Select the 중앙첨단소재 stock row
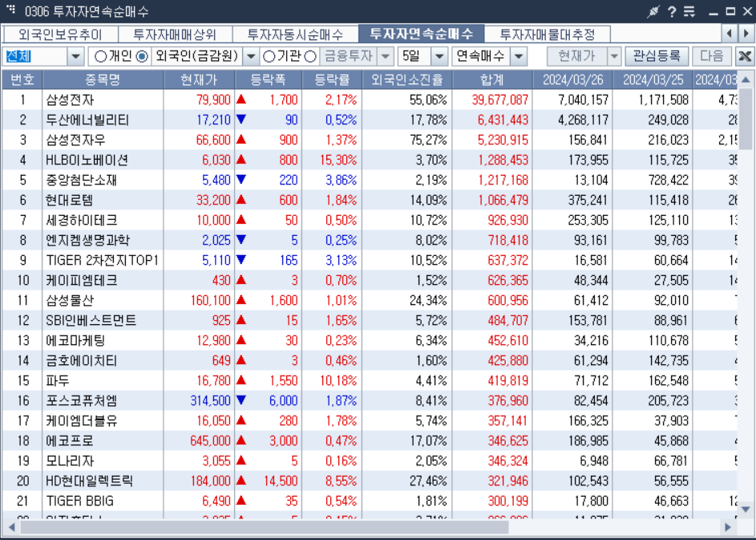756x540 pixels. (370, 180)
